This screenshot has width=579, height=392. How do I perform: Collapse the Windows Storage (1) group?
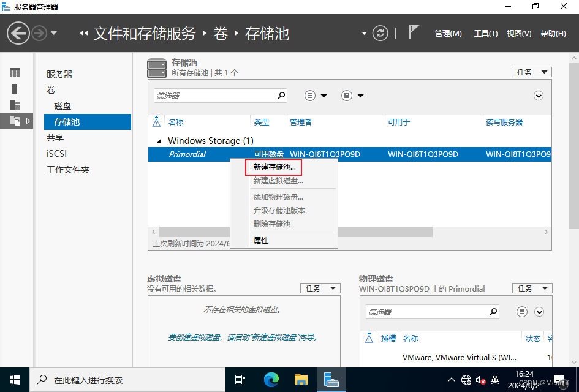click(159, 141)
